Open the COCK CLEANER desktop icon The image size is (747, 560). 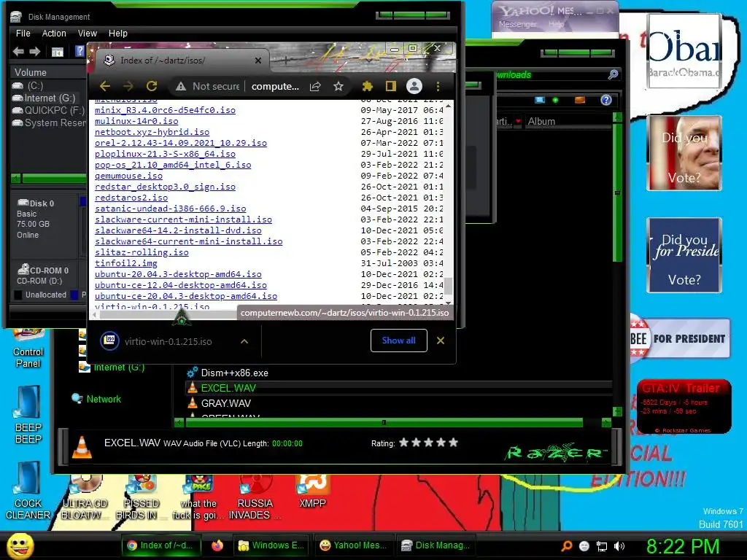pos(28,491)
